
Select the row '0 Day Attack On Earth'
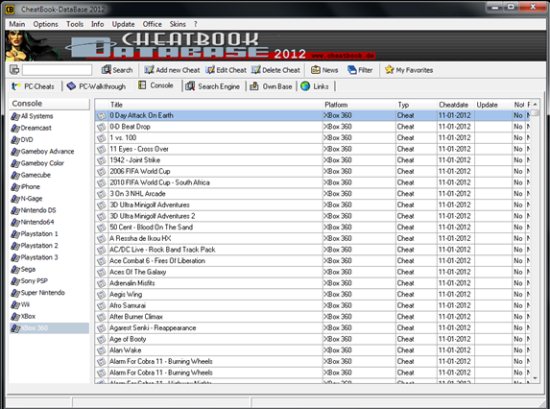tap(313, 115)
